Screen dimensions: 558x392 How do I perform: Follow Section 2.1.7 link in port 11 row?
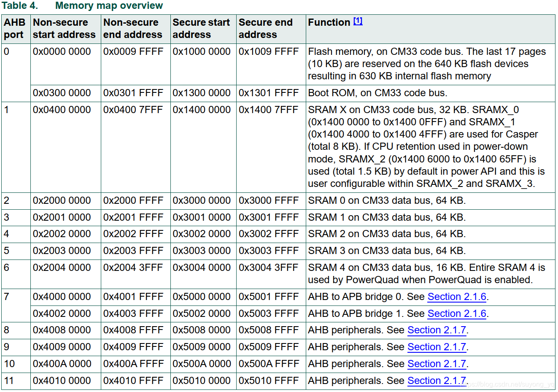tap(437, 381)
